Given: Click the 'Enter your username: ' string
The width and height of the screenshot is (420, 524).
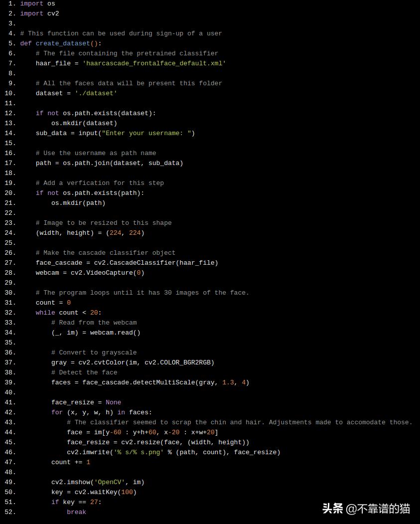Looking at the screenshot, I should 146,133.
